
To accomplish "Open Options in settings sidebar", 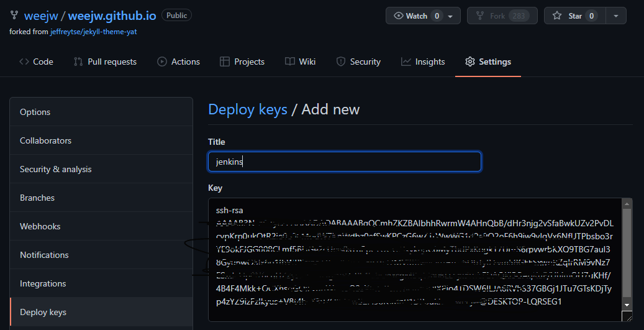I will pyautogui.click(x=101, y=112).
